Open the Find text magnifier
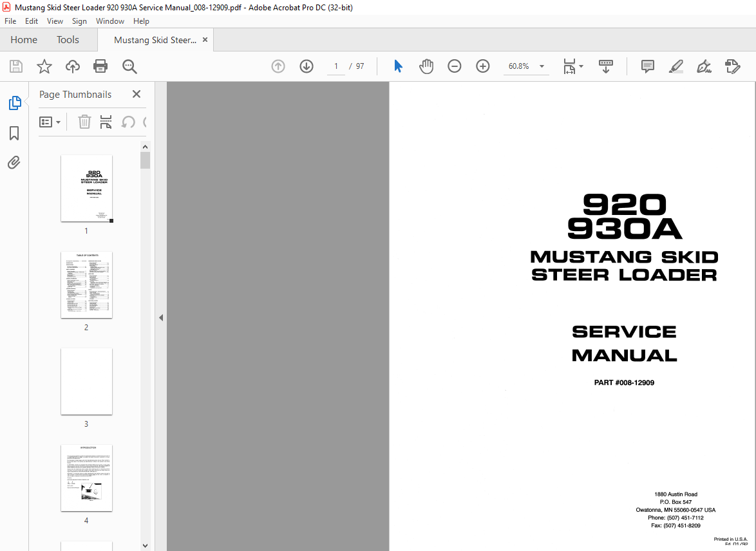 [129, 66]
